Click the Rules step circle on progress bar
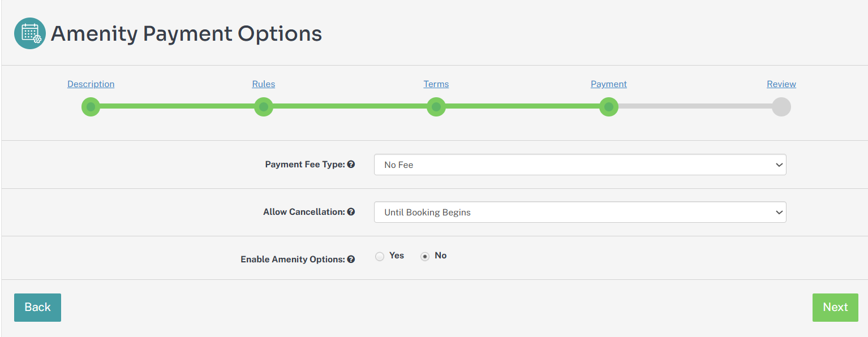Image resolution: width=868 pixels, height=337 pixels. (x=264, y=107)
